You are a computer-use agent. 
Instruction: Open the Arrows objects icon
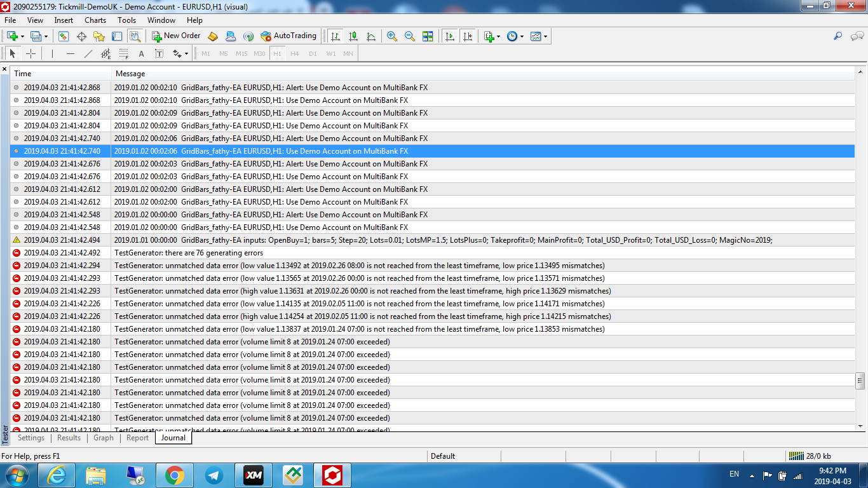coord(177,54)
